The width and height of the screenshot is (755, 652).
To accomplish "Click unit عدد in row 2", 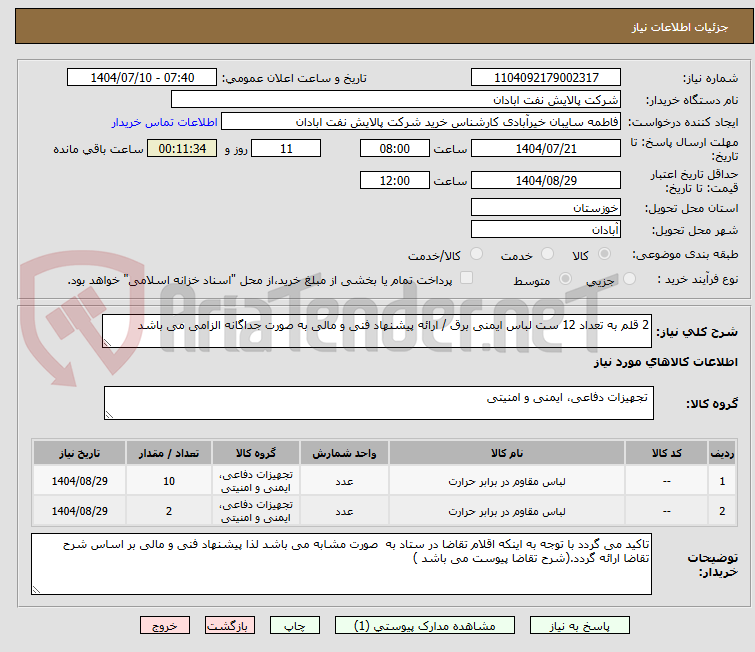I will click(344, 511).
